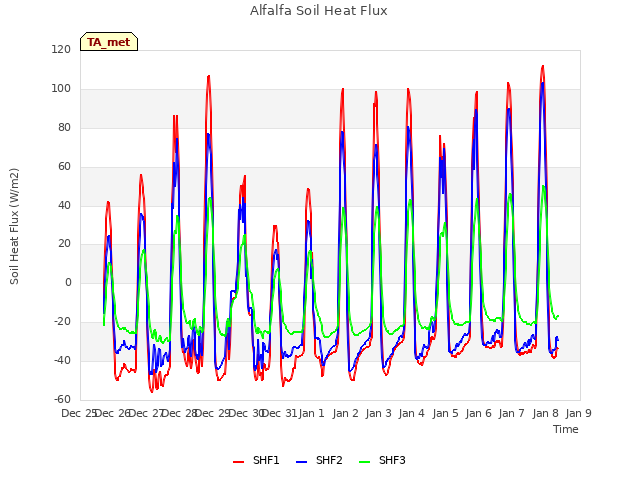Click the Jan 5 x-axis tick label

click(445, 413)
